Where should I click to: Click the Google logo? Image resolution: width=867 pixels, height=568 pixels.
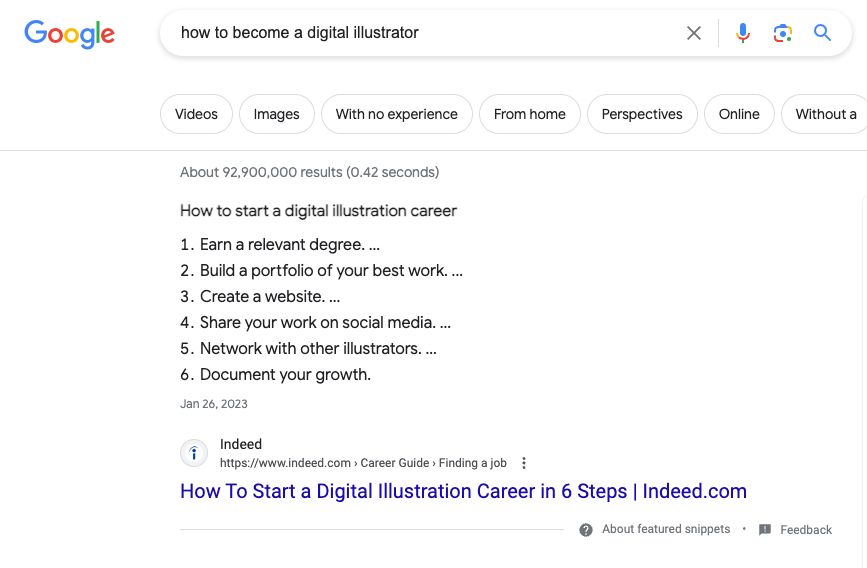click(70, 34)
